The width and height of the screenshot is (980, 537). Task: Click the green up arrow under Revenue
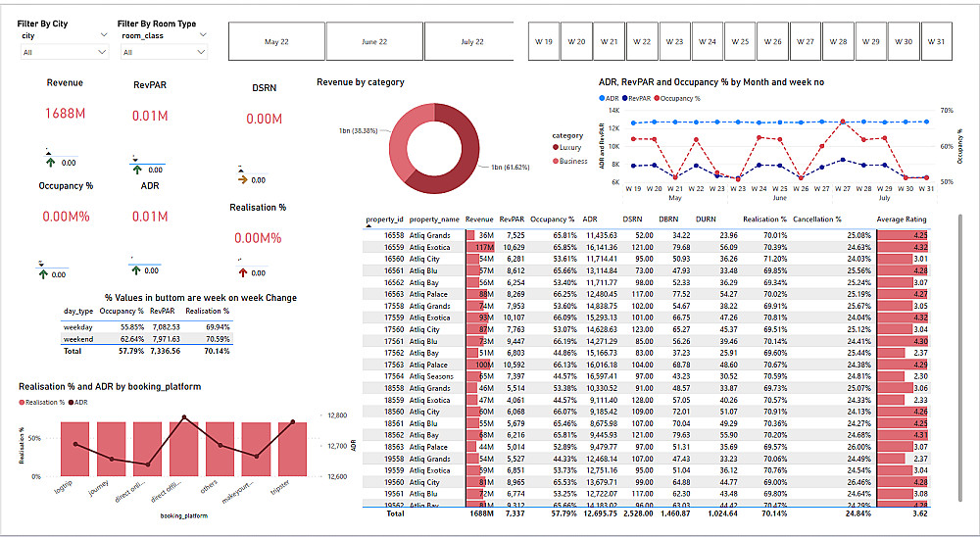click(50, 163)
